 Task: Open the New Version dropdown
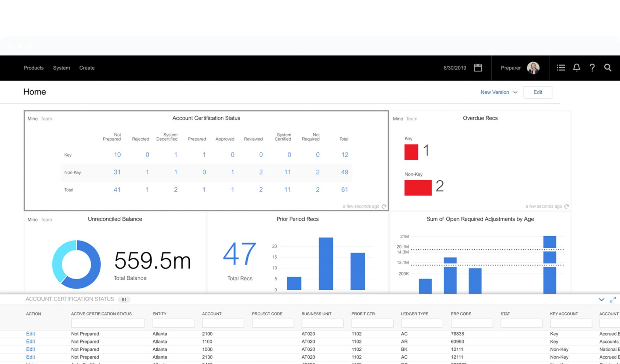tap(498, 92)
